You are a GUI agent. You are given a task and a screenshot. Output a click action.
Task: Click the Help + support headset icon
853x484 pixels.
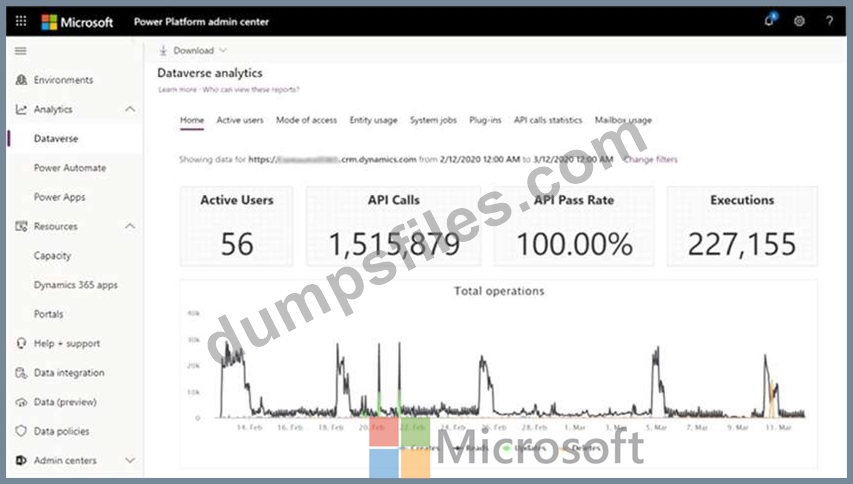pyautogui.click(x=21, y=343)
